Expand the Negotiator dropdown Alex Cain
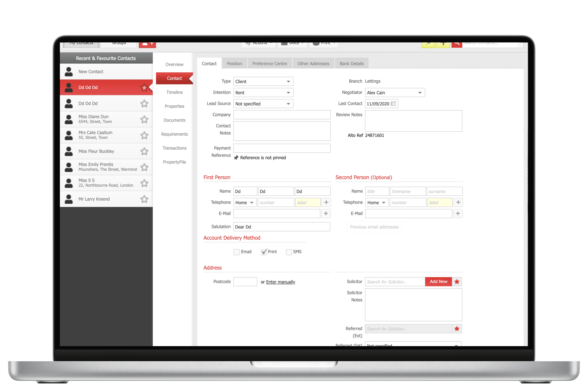The height and width of the screenshot is (387, 588). click(395, 93)
